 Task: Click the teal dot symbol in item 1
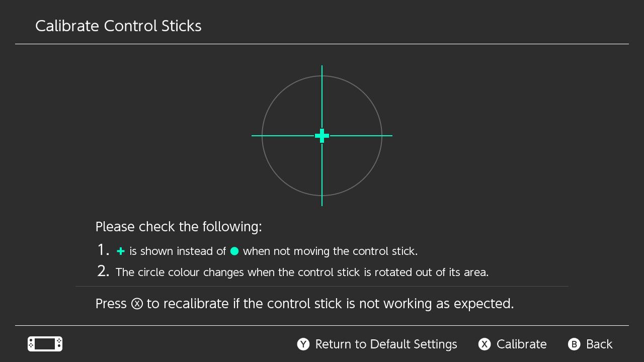[x=233, y=251]
